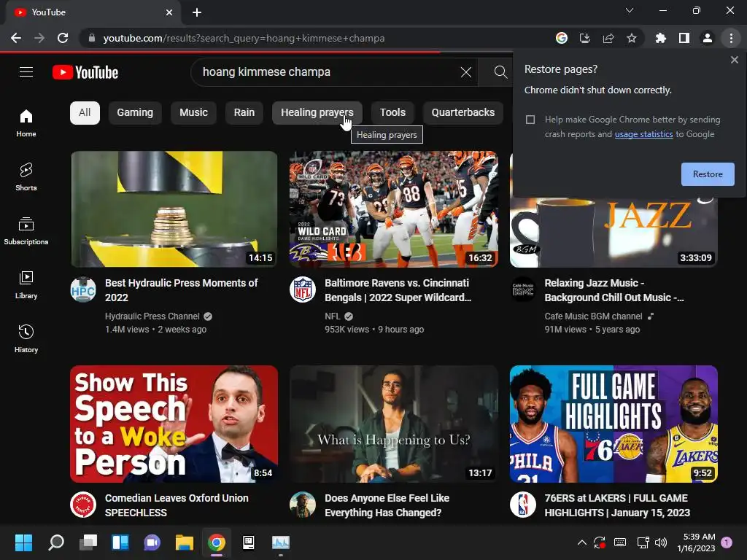Reload the page
Image resolution: width=747 pixels, height=560 pixels.
63,38
